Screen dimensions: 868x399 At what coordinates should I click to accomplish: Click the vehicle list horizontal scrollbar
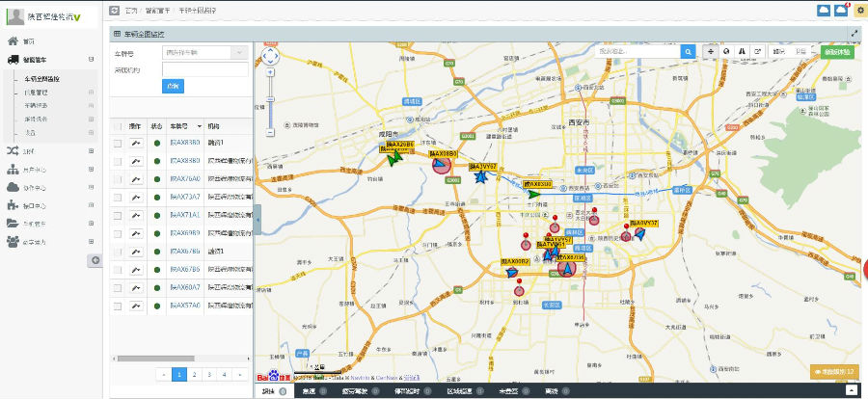pos(155,359)
